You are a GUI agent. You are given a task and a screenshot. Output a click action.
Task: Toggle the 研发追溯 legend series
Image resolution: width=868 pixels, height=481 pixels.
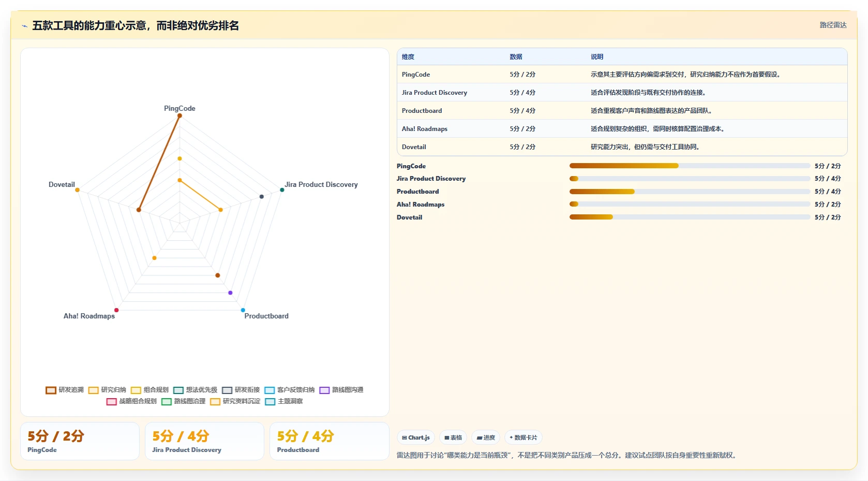(65, 390)
